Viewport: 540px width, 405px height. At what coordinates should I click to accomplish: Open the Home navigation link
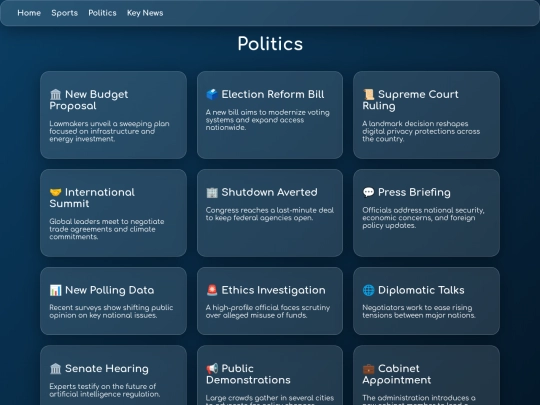29,13
